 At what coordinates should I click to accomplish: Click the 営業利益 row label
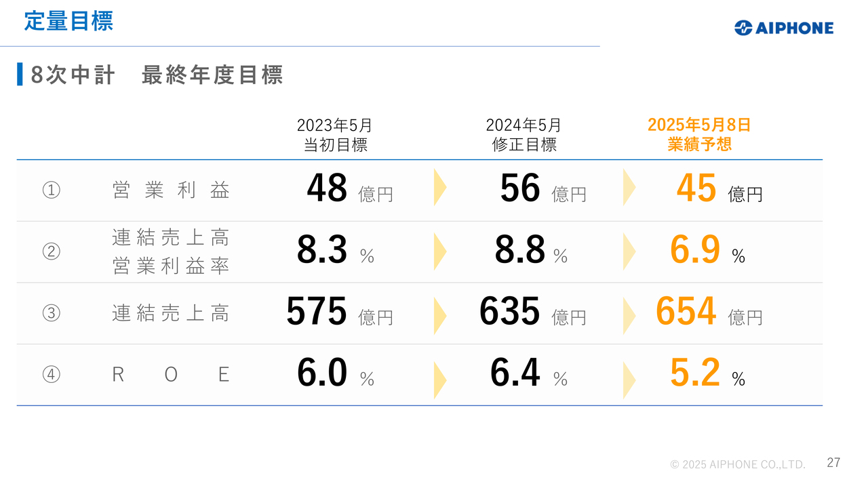[171, 190]
